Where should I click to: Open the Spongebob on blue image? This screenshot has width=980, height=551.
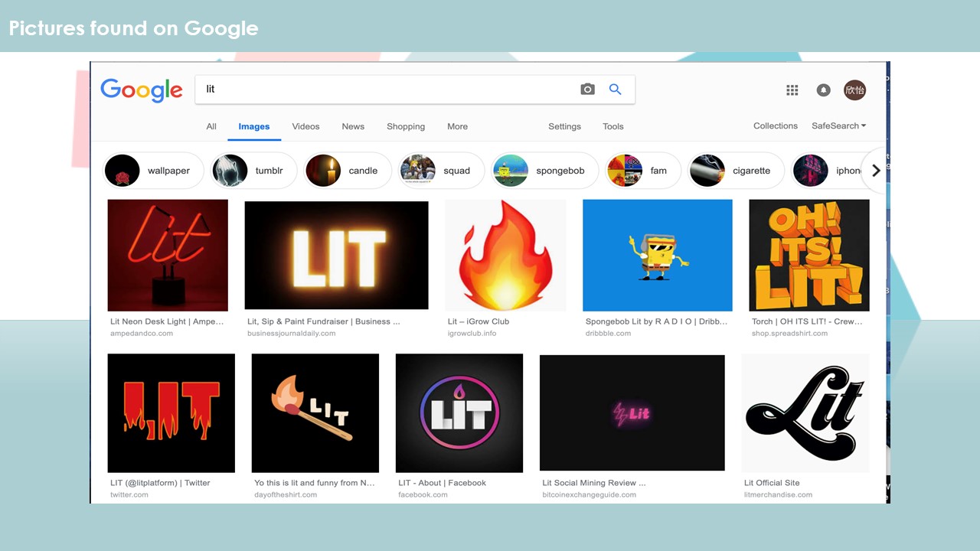click(657, 255)
